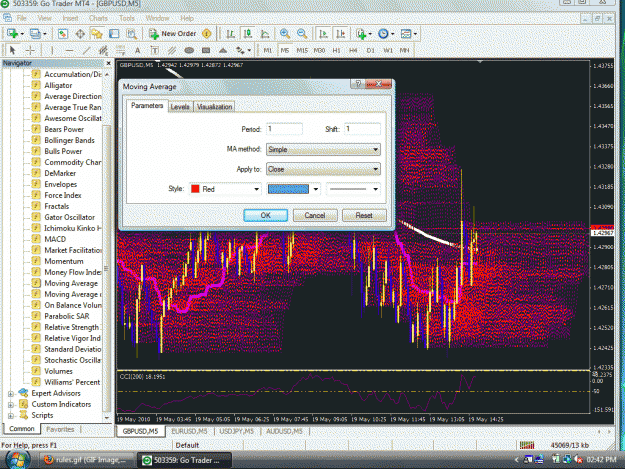625x469 pixels.
Task: Zoom in the chart
Action: tap(285, 34)
